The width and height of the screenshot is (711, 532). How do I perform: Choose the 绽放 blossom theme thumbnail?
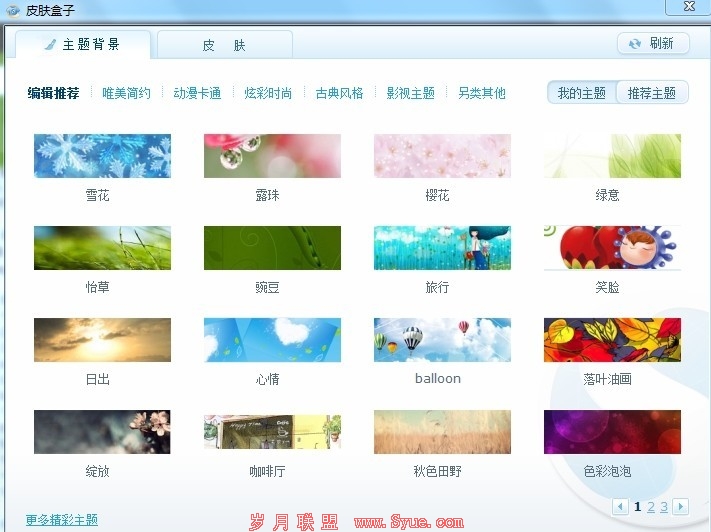pos(102,432)
